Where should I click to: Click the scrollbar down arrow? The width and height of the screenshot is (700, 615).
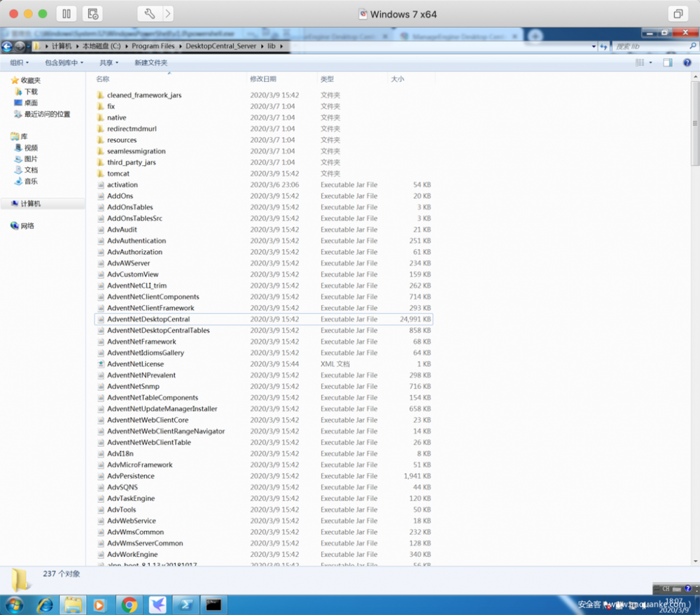click(695, 561)
